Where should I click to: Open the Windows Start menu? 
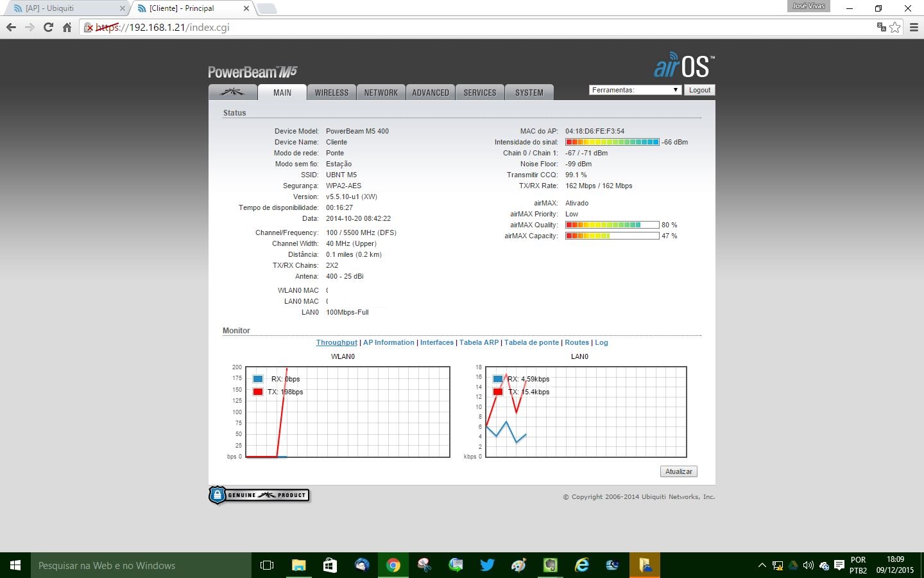(x=15, y=565)
